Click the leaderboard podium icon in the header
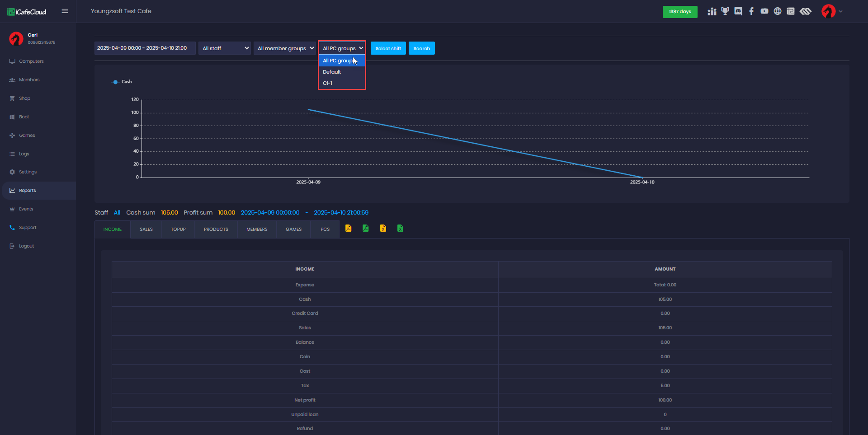The image size is (868, 435). [712, 11]
